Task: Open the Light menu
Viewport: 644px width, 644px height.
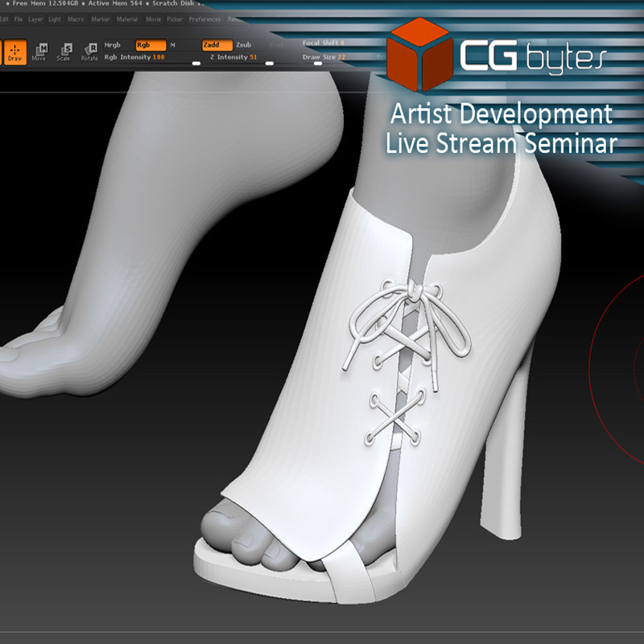Action: click(x=55, y=19)
